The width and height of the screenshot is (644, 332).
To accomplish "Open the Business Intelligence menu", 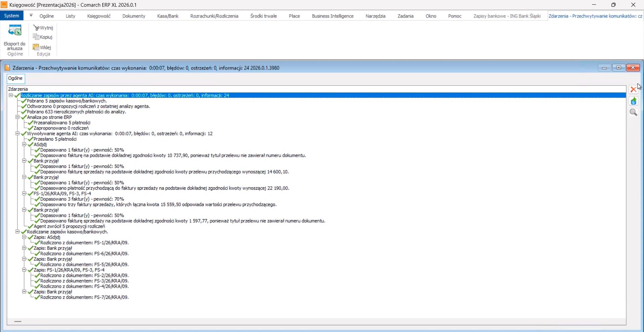I will pos(332,16).
